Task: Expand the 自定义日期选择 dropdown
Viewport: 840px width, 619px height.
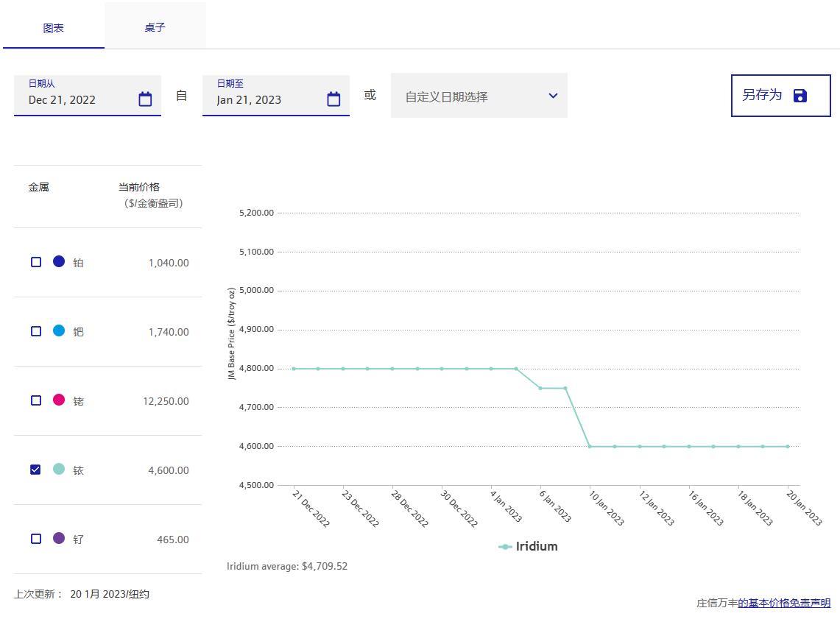Action: [x=479, y=96]
